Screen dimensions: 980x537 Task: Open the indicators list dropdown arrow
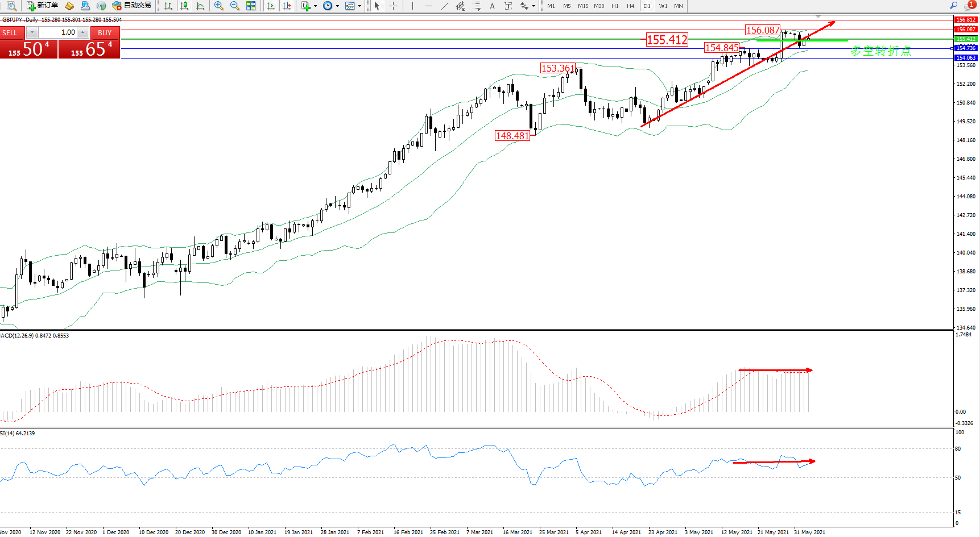pos(315,6)
